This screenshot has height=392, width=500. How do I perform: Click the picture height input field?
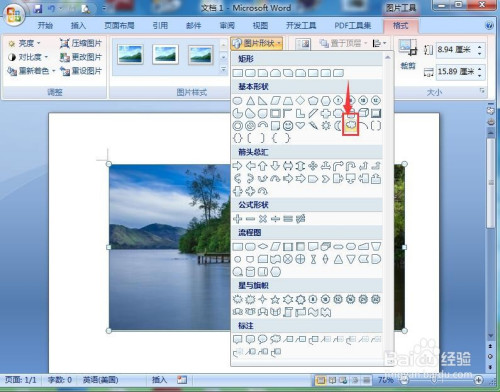point(456,50)
